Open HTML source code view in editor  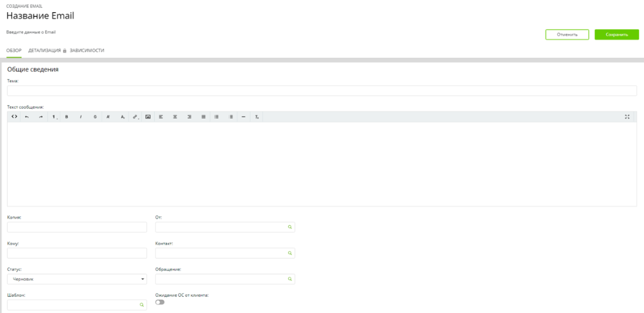tap(14, 117)
